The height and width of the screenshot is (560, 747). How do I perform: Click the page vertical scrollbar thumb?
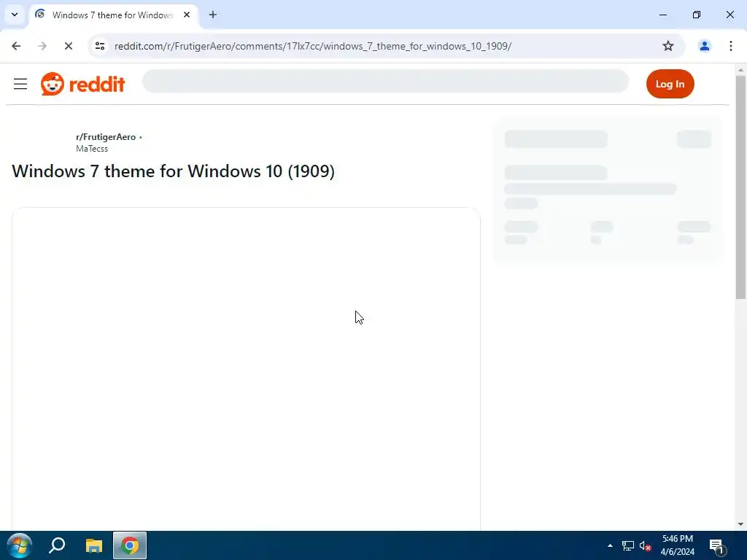tap(740, 187)
